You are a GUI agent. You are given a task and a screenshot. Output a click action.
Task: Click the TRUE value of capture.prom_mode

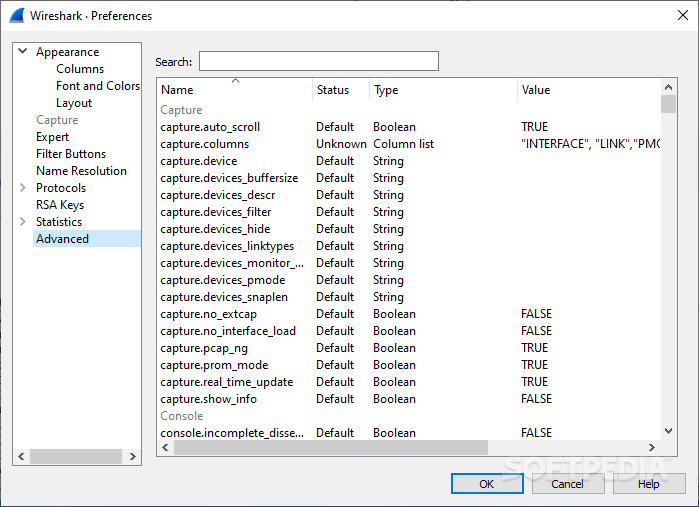535,365
